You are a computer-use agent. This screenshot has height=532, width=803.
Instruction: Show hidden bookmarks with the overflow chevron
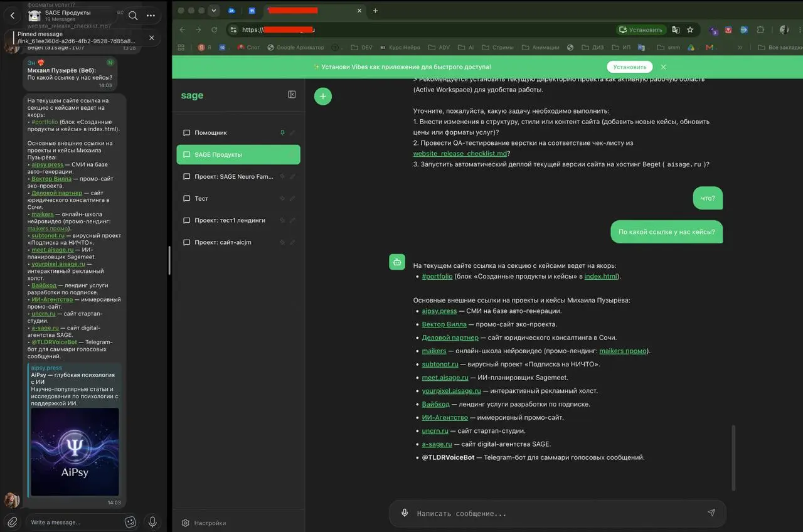tap(740, 47)
